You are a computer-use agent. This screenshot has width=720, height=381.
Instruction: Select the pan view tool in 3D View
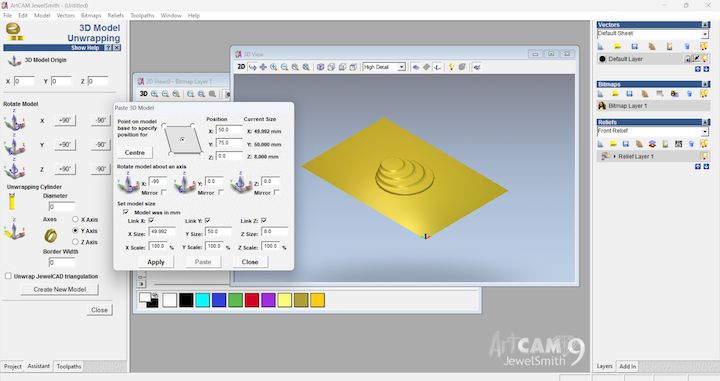pos(263,67)
